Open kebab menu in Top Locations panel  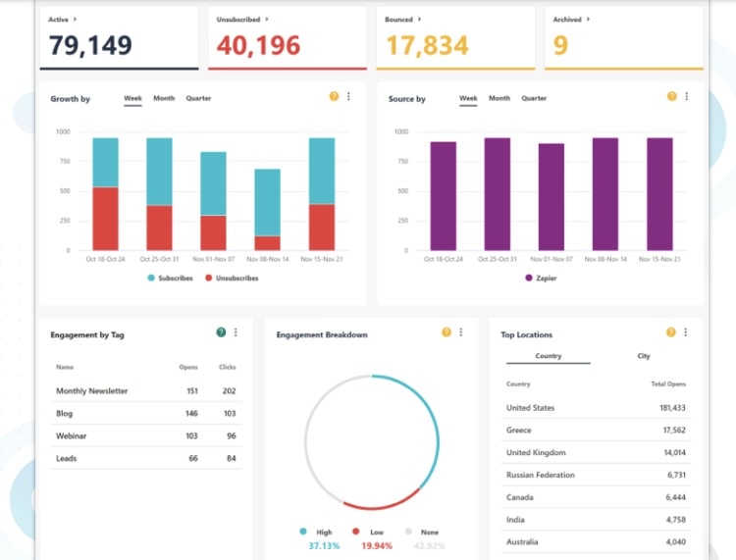pos(685,332)
